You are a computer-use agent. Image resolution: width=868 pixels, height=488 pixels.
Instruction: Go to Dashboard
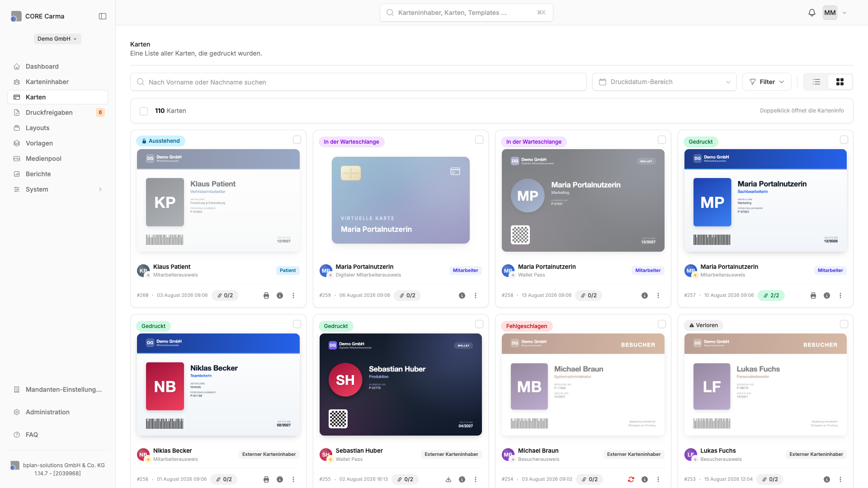tap(57, 66)
